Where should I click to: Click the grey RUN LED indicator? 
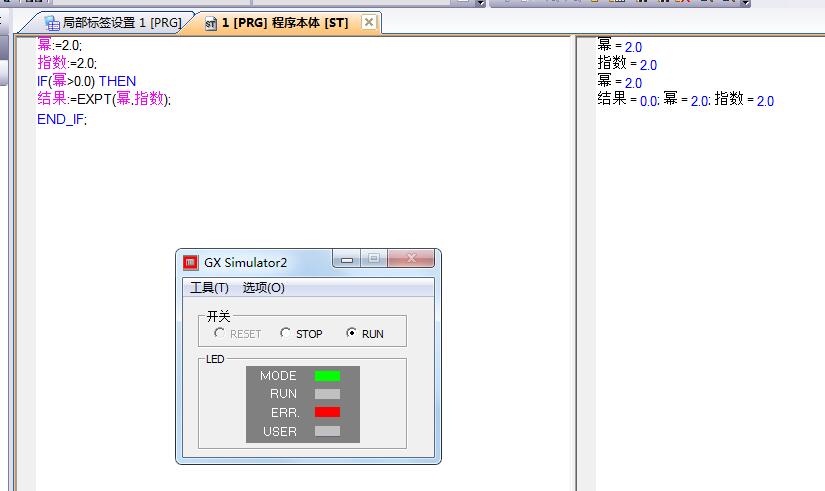[327, 394]
